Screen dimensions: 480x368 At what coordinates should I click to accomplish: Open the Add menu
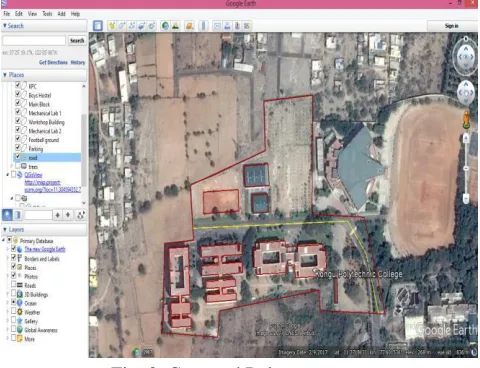click(61, 14)
